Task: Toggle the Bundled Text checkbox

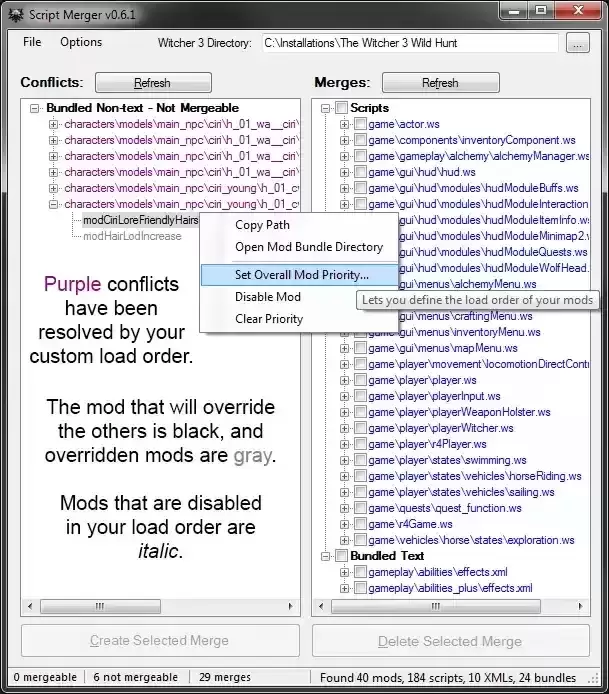Action: pos(341,556)
